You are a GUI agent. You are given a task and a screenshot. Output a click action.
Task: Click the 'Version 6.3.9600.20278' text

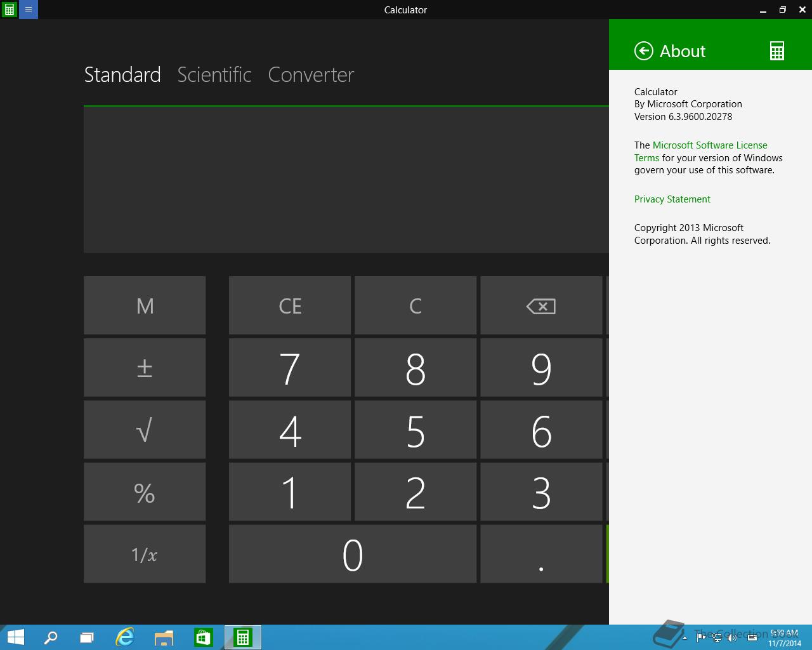click(683, 117)
